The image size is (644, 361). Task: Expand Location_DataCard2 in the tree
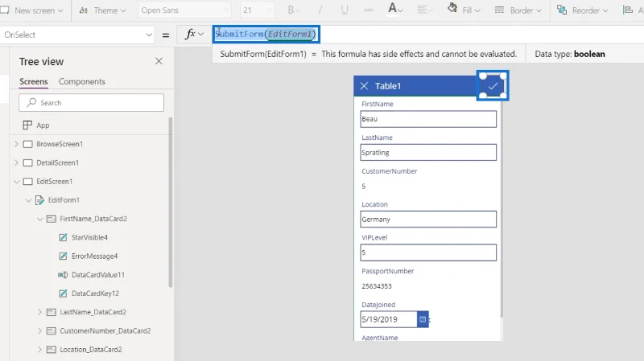(x=39, y=350)
